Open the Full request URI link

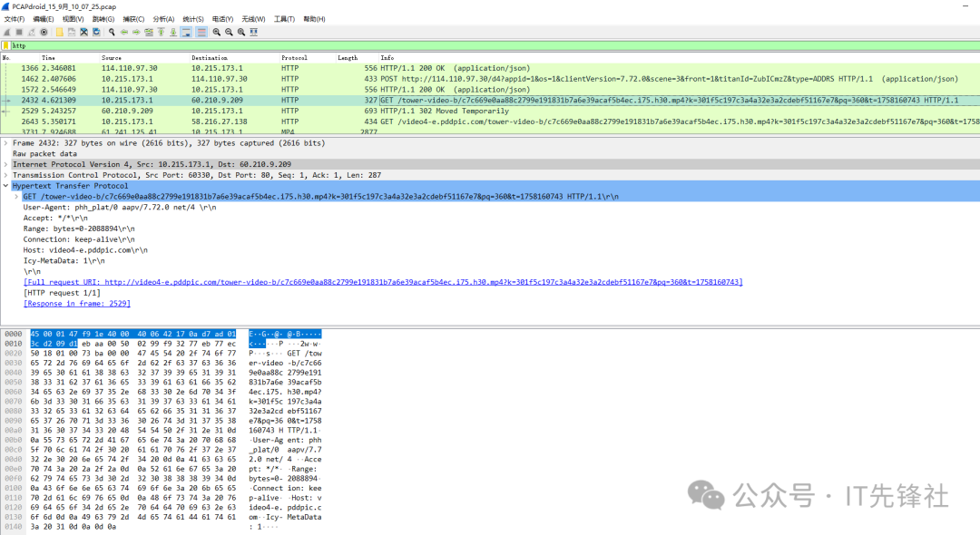click(x=383, y=282)
